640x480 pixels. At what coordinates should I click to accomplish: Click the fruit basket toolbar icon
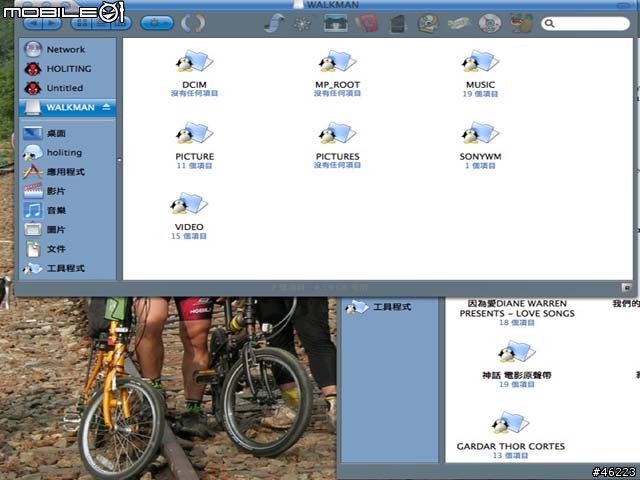tap(521, 23)
